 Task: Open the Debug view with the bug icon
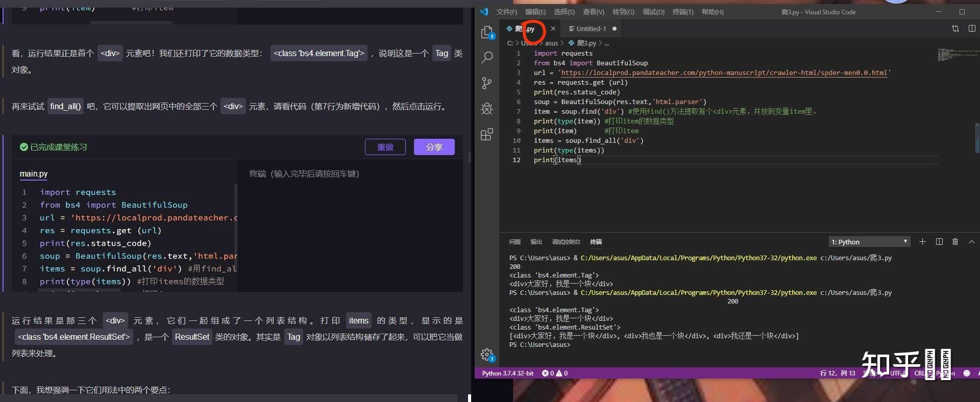487,108
